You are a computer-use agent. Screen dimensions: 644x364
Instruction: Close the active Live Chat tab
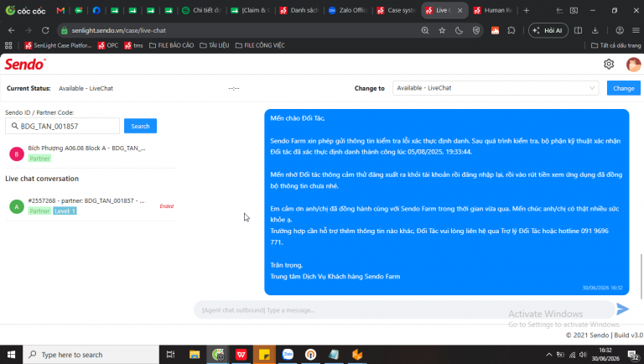460,10
